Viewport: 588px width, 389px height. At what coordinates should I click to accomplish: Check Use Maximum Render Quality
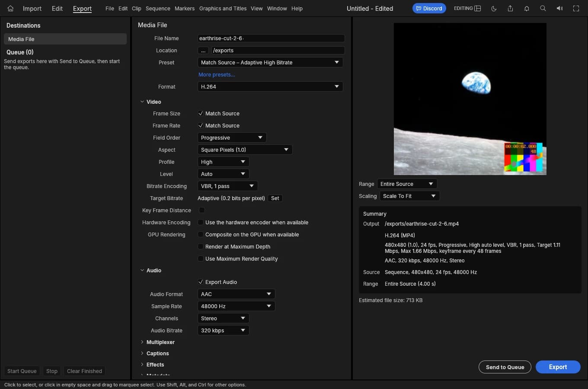click(x=201, y=258)
